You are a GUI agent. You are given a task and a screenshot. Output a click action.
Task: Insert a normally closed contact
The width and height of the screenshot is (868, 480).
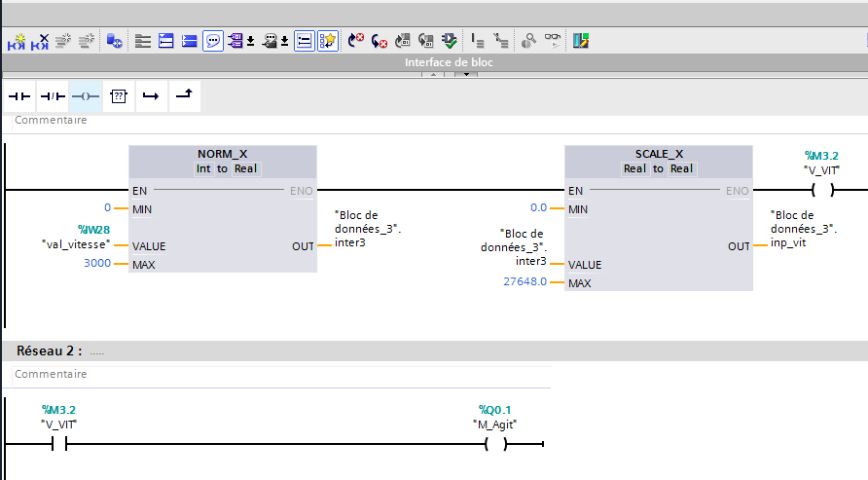53,96
